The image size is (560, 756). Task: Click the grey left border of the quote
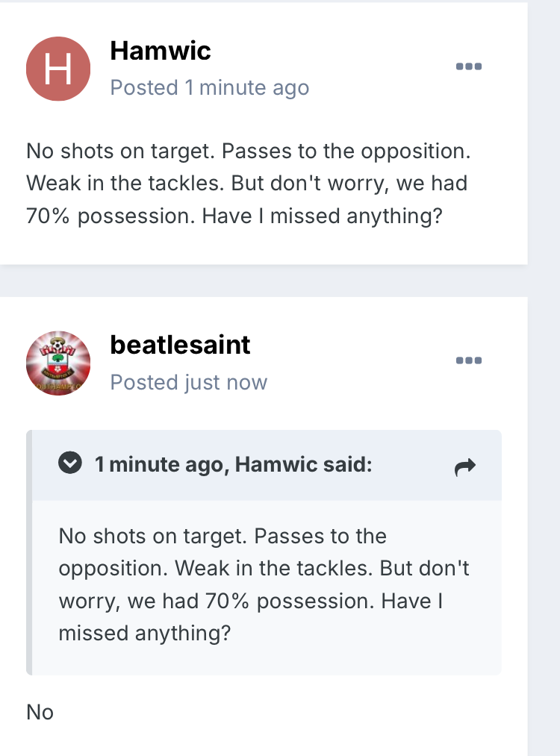pos(29,552)
